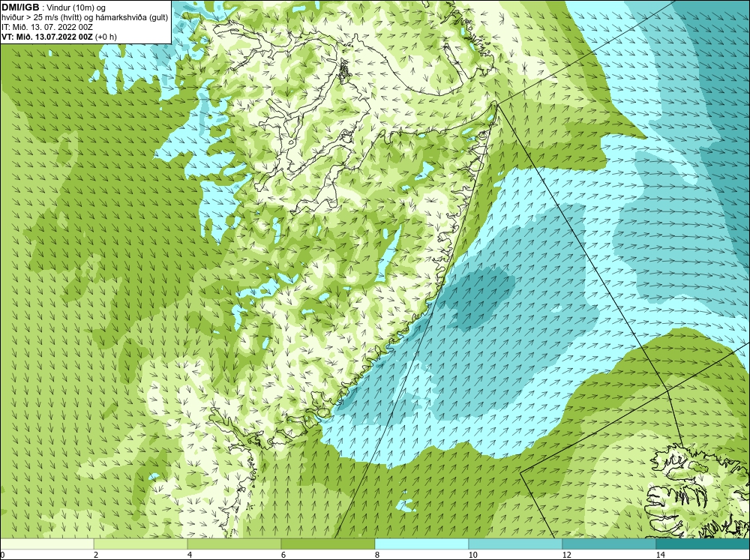
Task: Click legend scale label 4
Action: [x=190, y=555]
